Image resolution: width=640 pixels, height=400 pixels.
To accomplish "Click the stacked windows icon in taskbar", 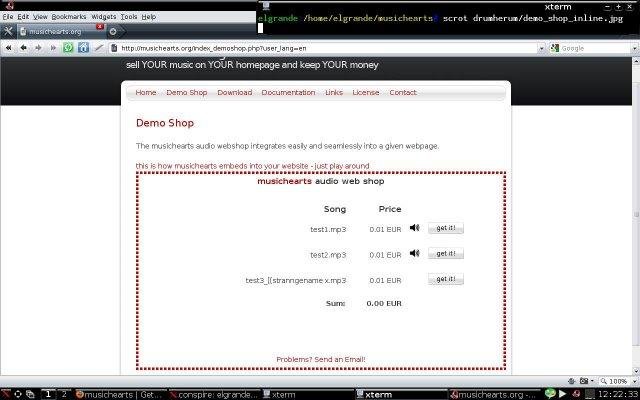I will 31,394.
